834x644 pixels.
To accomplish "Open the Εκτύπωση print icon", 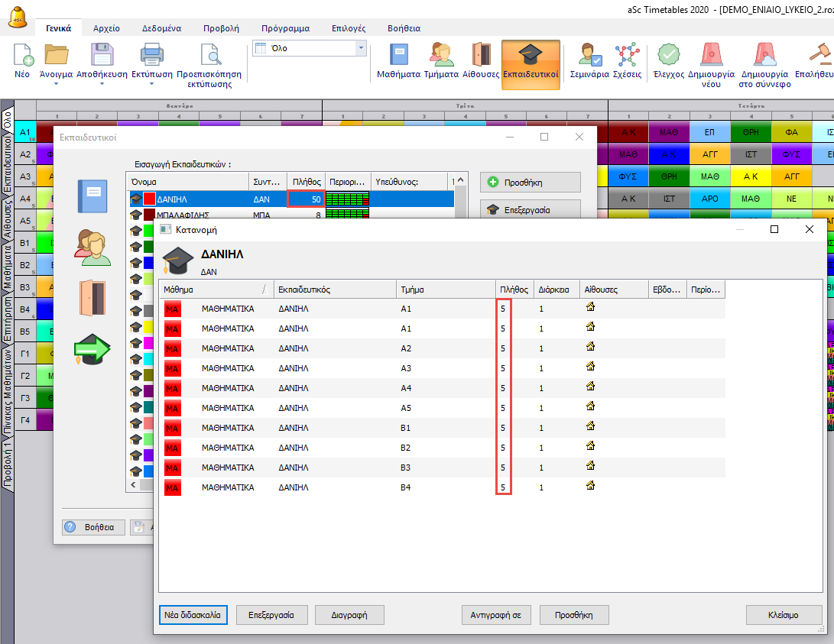I will (x=152, y=55).
